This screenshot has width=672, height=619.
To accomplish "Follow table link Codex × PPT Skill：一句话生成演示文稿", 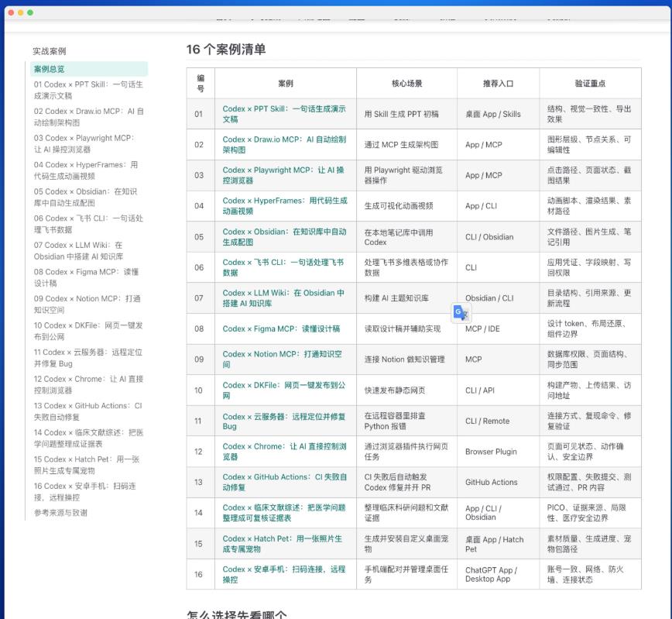I will tap(284, 114).
